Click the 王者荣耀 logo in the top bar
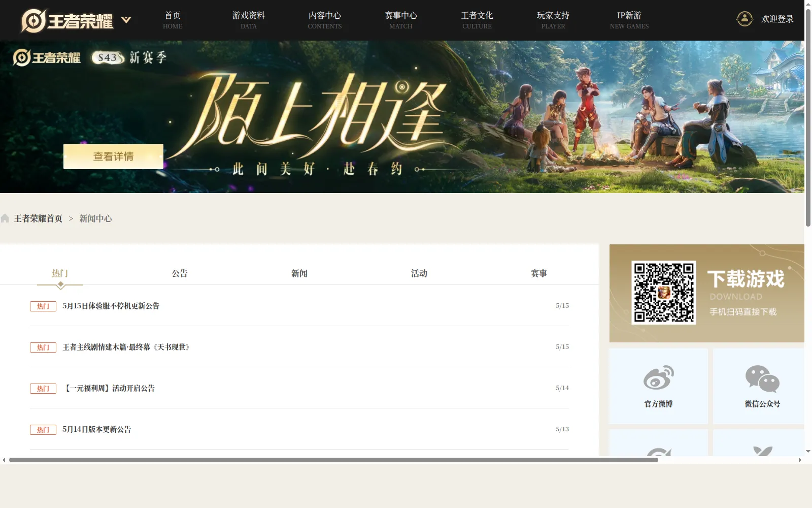This screenshot has height=508, width=812. (66, 21)
